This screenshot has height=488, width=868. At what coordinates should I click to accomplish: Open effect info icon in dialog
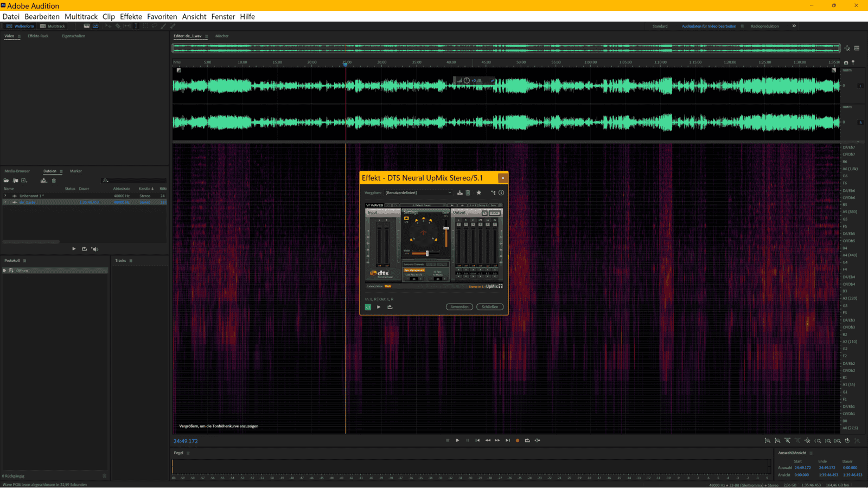(x=501, y=192)
